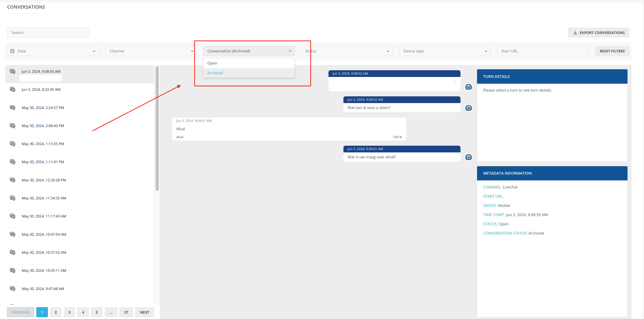Click the chat icon for May 30, 11:17:43 AM
644x319 pixels.
click(x=12, y=216)
